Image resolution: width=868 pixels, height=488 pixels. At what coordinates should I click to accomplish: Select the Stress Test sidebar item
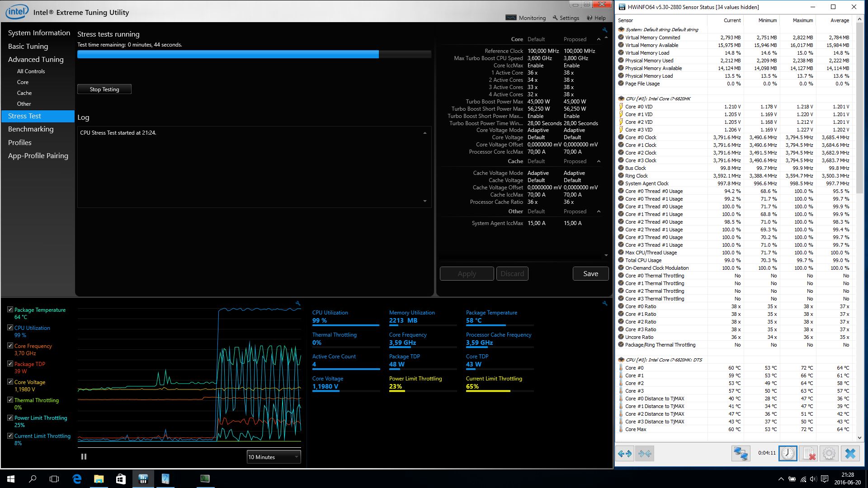[x=38, y=116]
